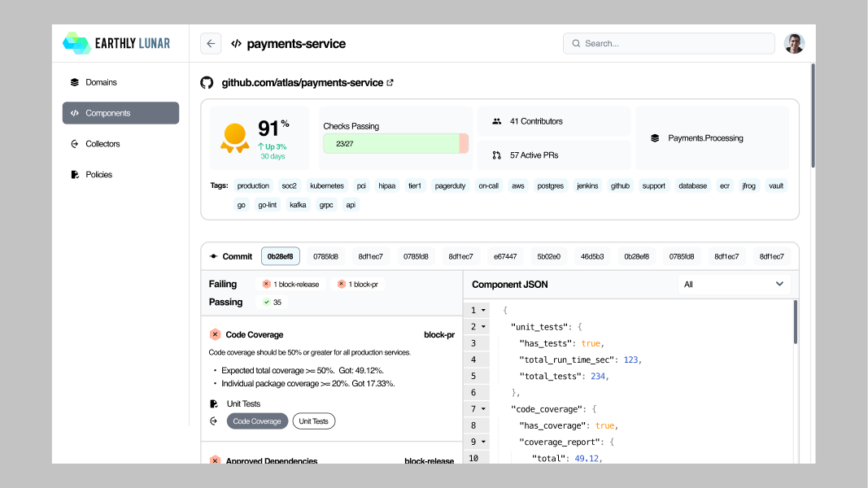Click the green up arrow trend icon
The image size is (868, 488).
261,146
